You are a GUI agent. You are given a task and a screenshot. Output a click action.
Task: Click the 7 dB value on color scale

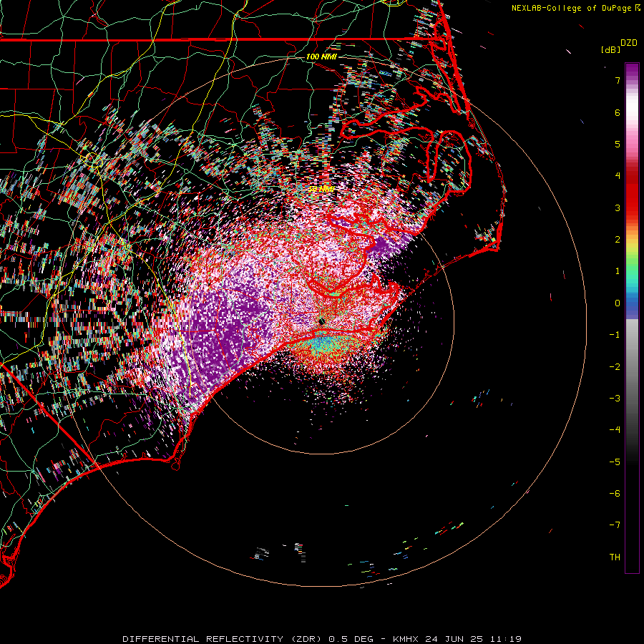(618, 80)
